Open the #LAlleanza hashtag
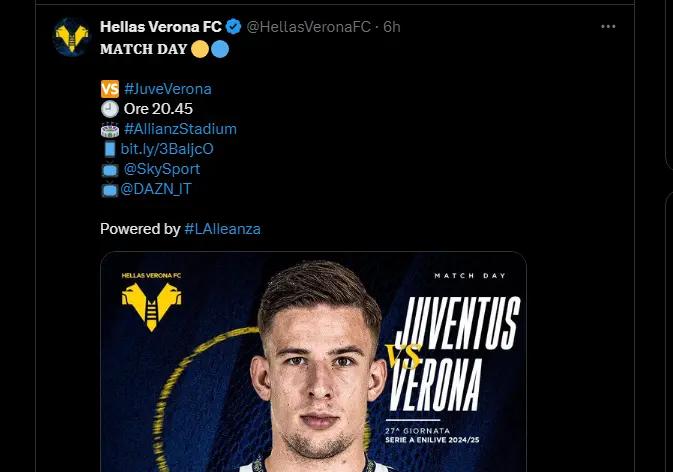 pyautogui.click(x=223, y=229)
